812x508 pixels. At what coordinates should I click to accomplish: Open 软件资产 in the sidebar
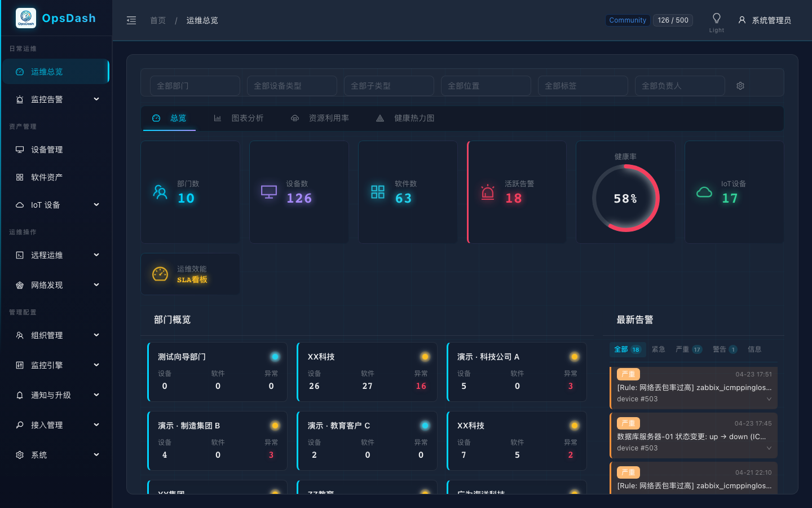(55, 177)
